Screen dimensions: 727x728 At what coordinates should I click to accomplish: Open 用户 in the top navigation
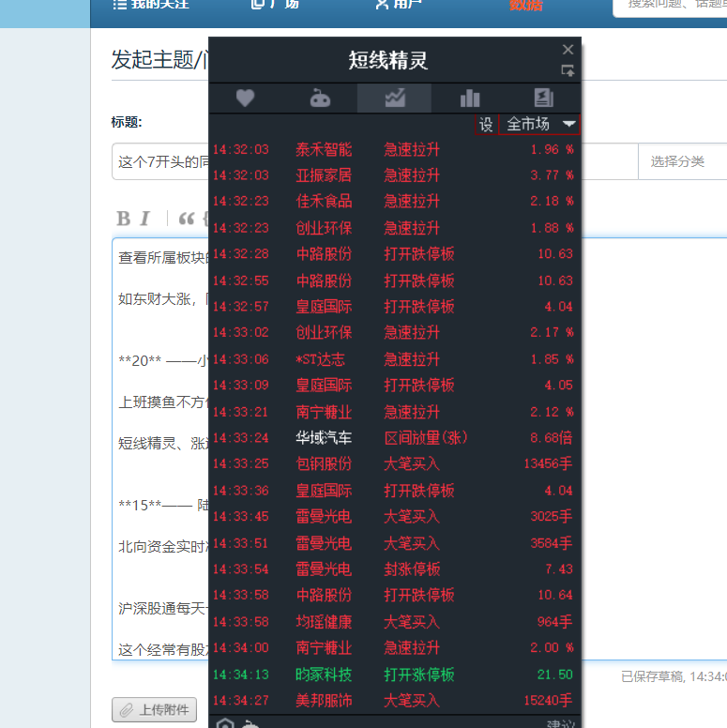coord(399,5)
